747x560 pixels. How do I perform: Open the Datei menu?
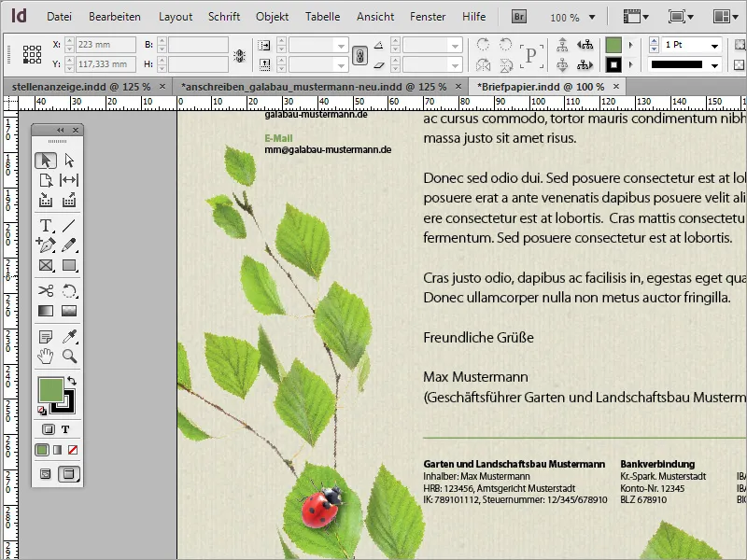point(59,17)
